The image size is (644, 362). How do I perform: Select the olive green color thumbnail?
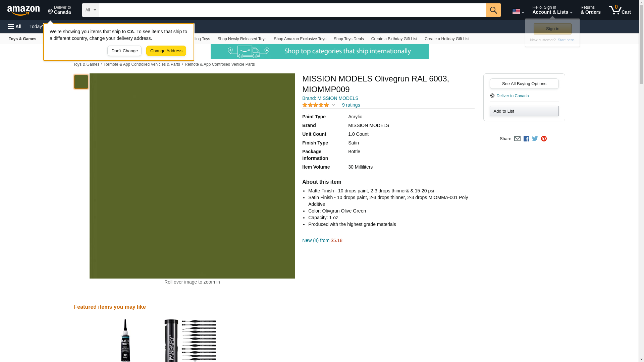[81, 82]
